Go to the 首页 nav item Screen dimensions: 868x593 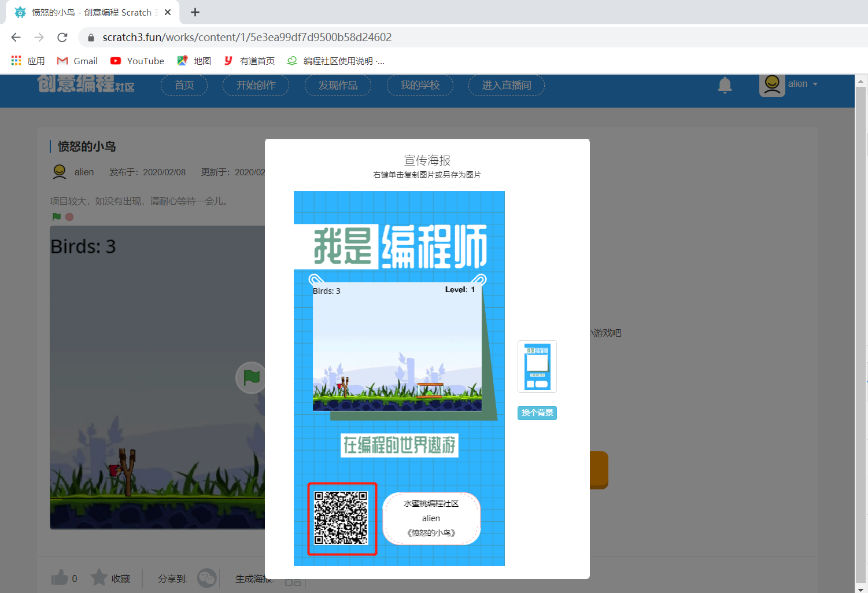tap(184, 85)
